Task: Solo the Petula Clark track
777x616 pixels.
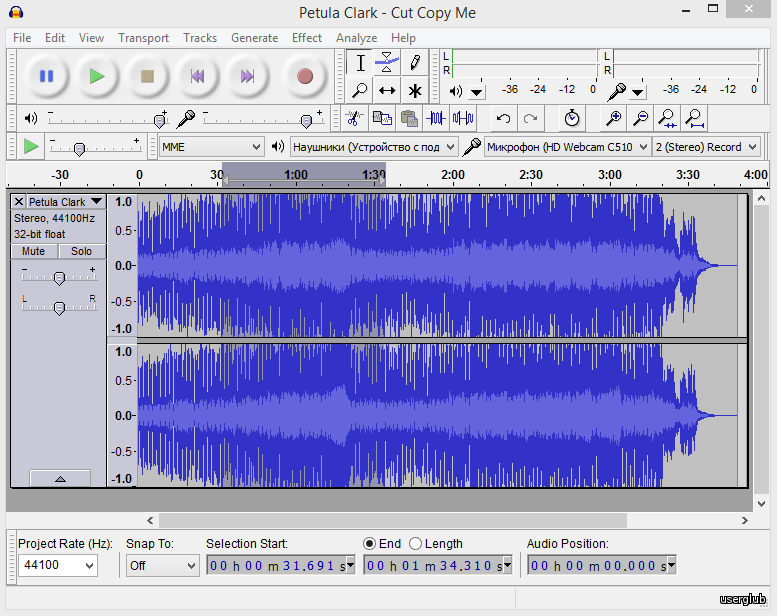Action: tap(82, 251)
